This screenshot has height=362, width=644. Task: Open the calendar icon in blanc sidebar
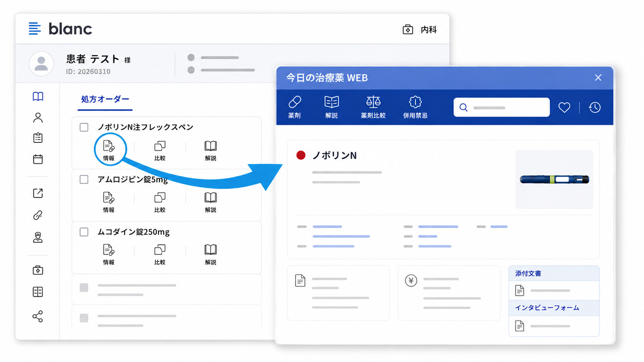tap(38, 159)
